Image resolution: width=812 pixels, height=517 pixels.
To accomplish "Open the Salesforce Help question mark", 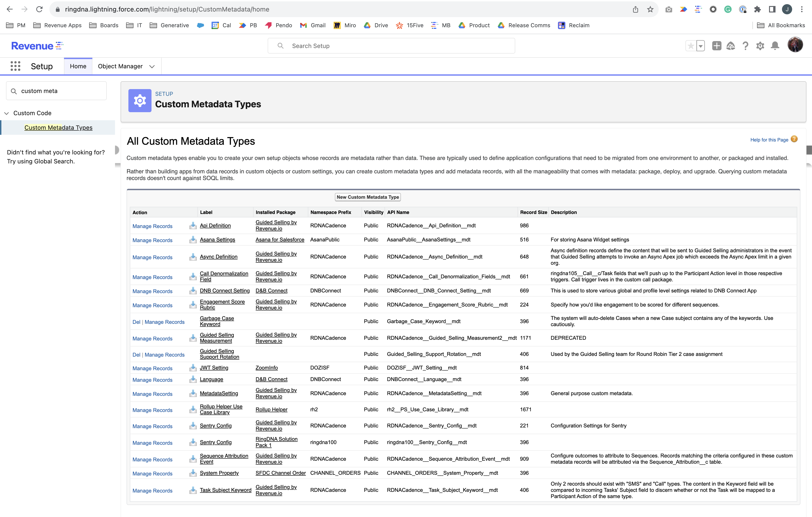I will [745, 46].
